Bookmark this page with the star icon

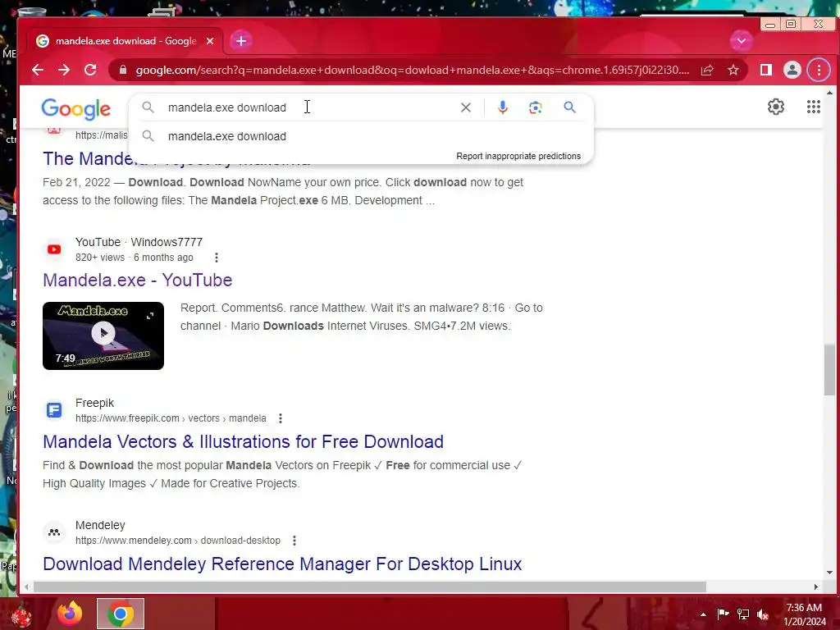(733, 70)
